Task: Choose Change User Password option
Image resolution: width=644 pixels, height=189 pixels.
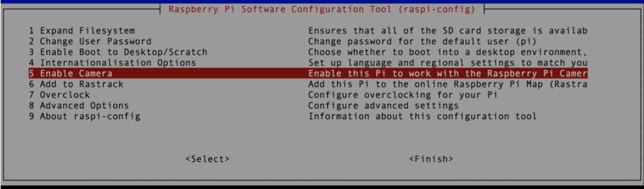Action: click(x=90, y=41)
